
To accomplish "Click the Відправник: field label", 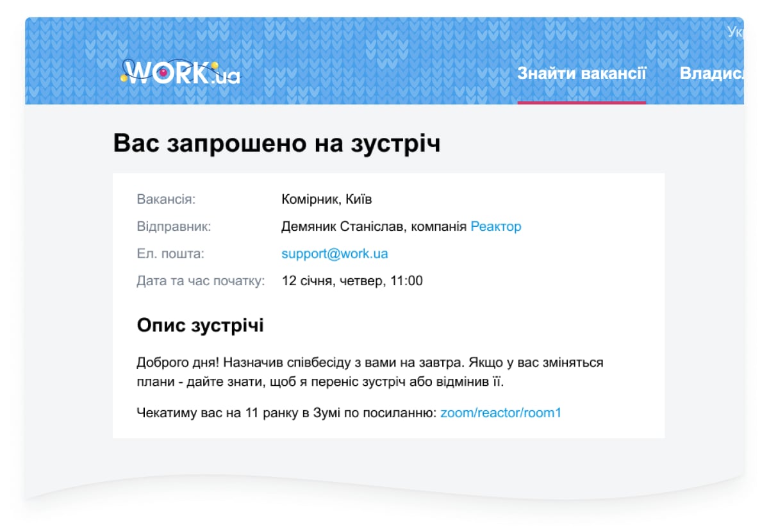I will click(x=174, y=226).
